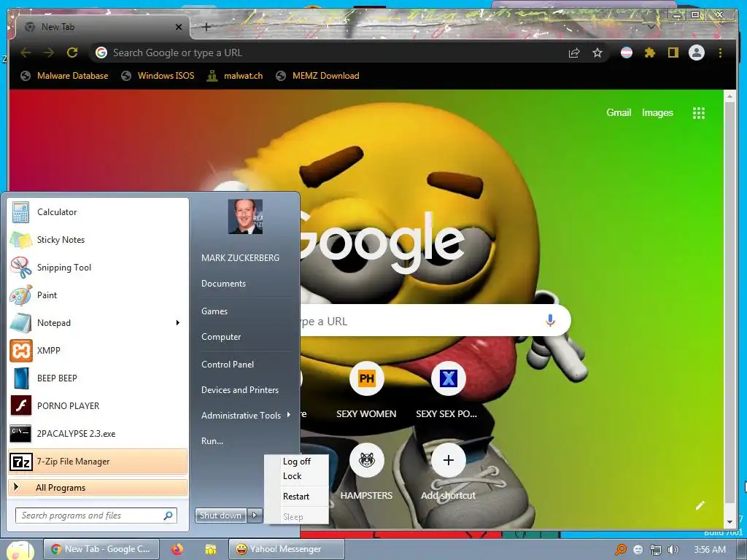747x560 pixels.
Task: Launch Sticky Notes from Start menu
Action: click(98, 239)
